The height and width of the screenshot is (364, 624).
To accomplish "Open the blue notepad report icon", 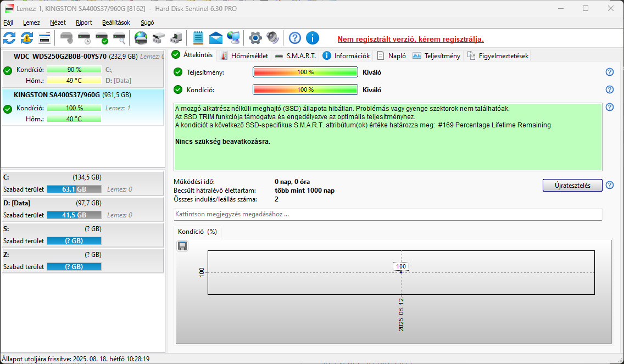I will pyautogui.click(x=198, y=38).
